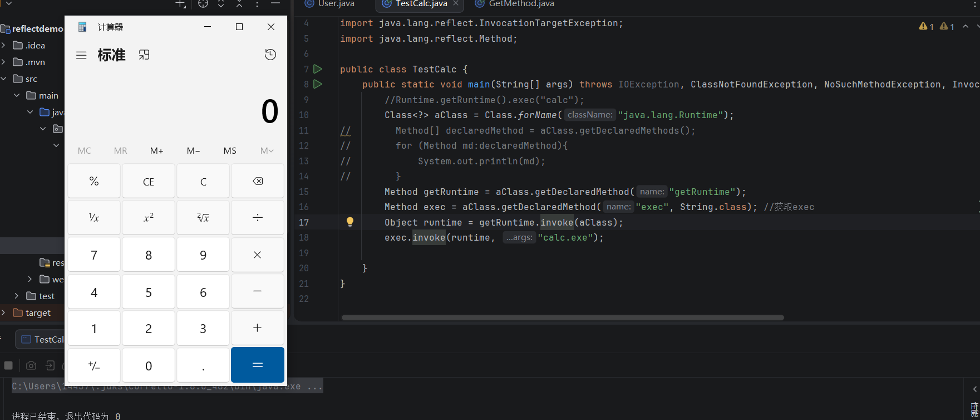Click the Calculator multiply key

(258, 255)
